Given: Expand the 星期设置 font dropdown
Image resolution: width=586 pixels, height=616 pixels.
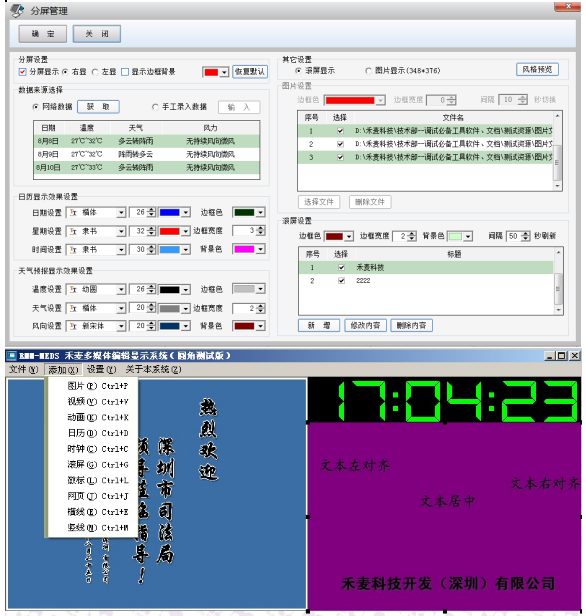Looking at the screenshot, I should coord(121,231).
